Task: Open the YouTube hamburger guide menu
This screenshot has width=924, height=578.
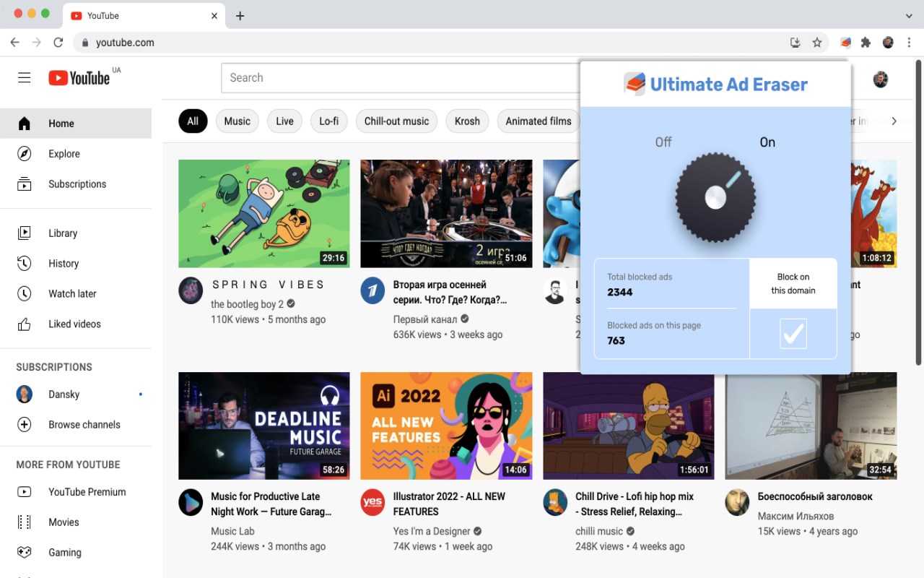Action: (25, 77)
